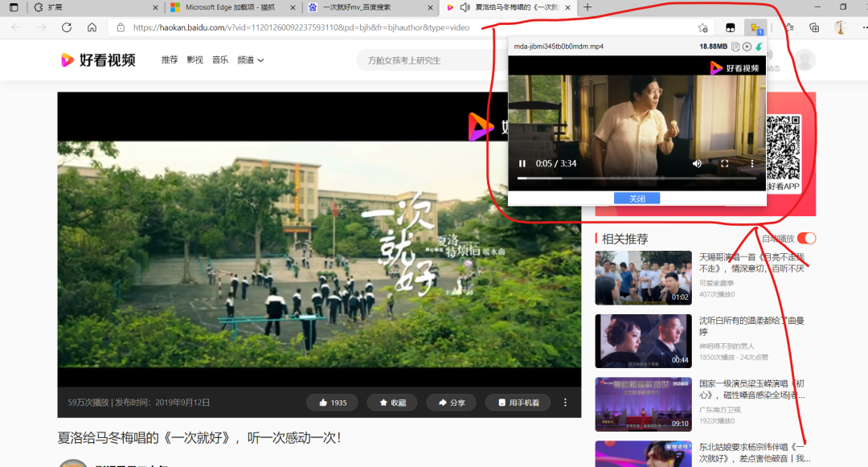Open a new browser tab
The image size is (868, 467).
tap(588, 7)
